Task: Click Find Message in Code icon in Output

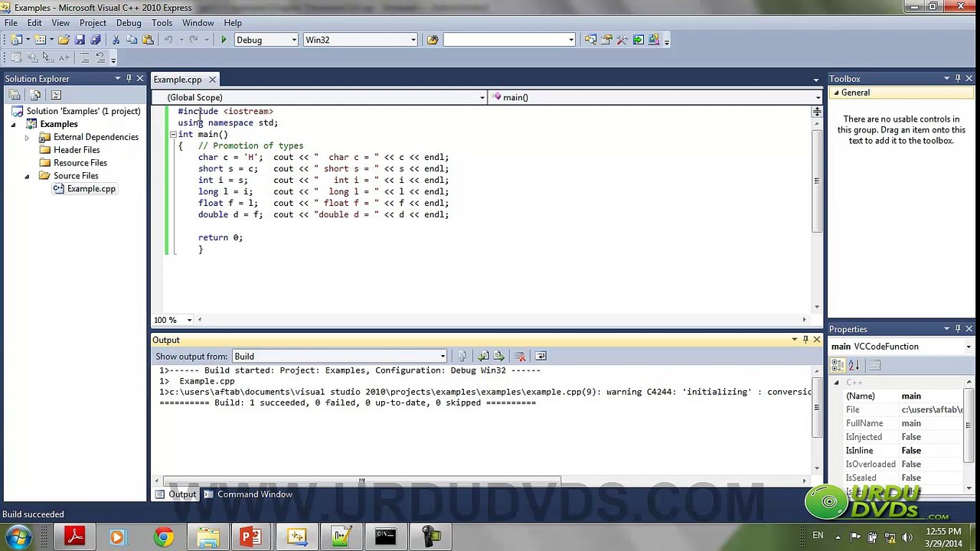Action: click(x=462, y=356)
